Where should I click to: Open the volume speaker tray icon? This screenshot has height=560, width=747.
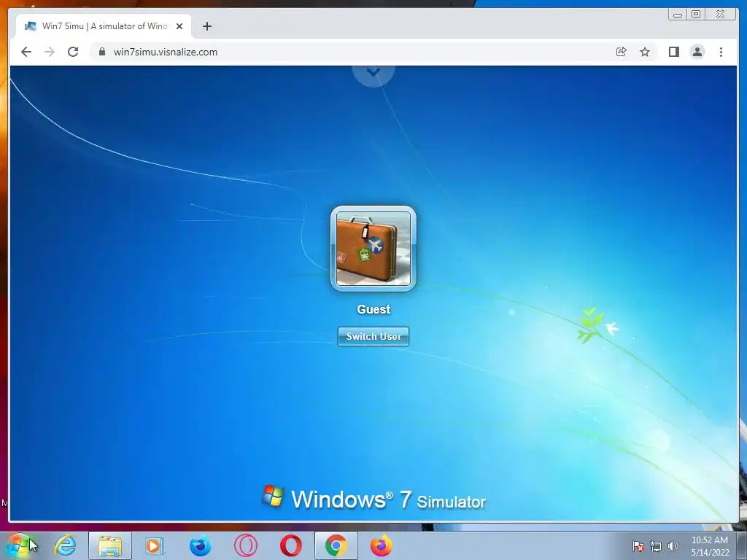pyautogui.click(x=673, y=547)
